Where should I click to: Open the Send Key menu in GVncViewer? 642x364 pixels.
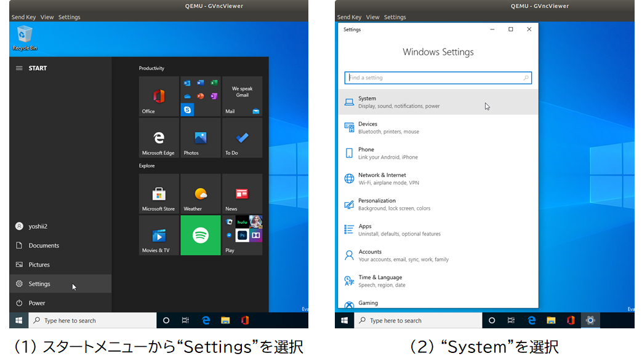[x=23, y=17]
